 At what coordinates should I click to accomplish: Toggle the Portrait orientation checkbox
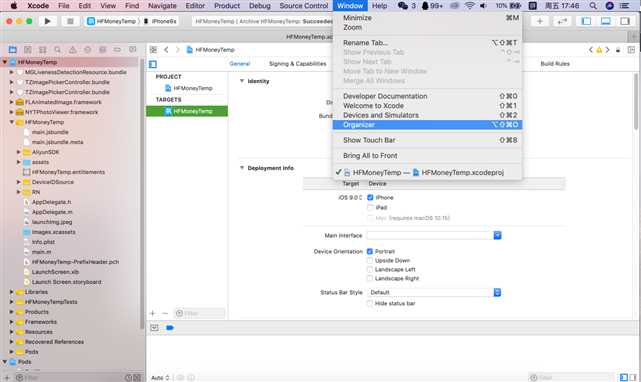[x=370, y=252]
